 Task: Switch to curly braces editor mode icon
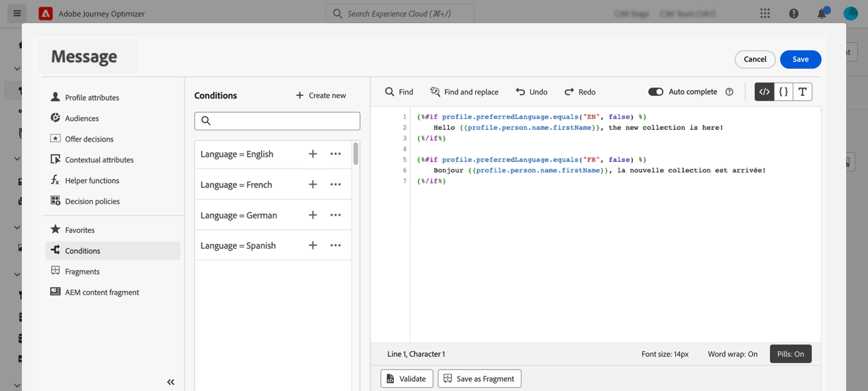point(783,92)
